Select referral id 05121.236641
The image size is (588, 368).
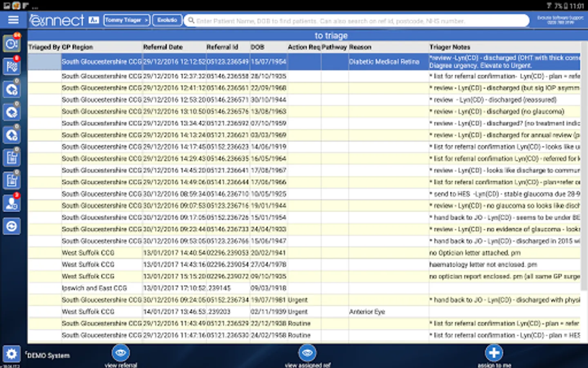tap(227, 171)
